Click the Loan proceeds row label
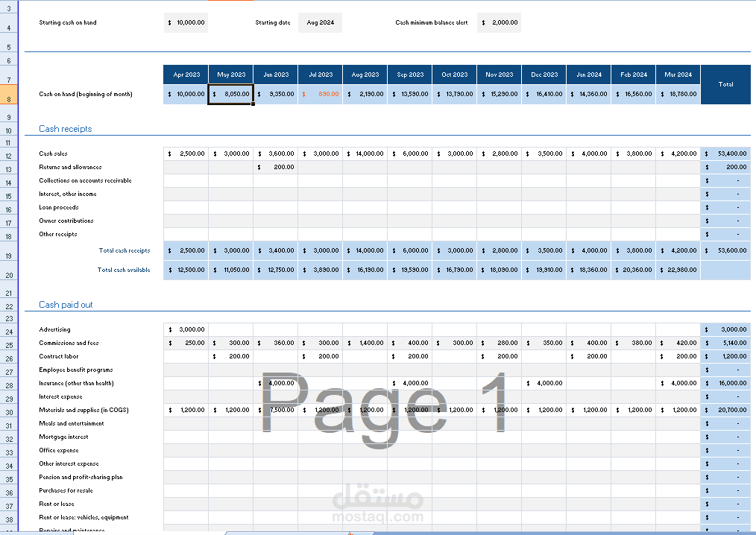The image size is (756, 535). [x=58, y=207]
